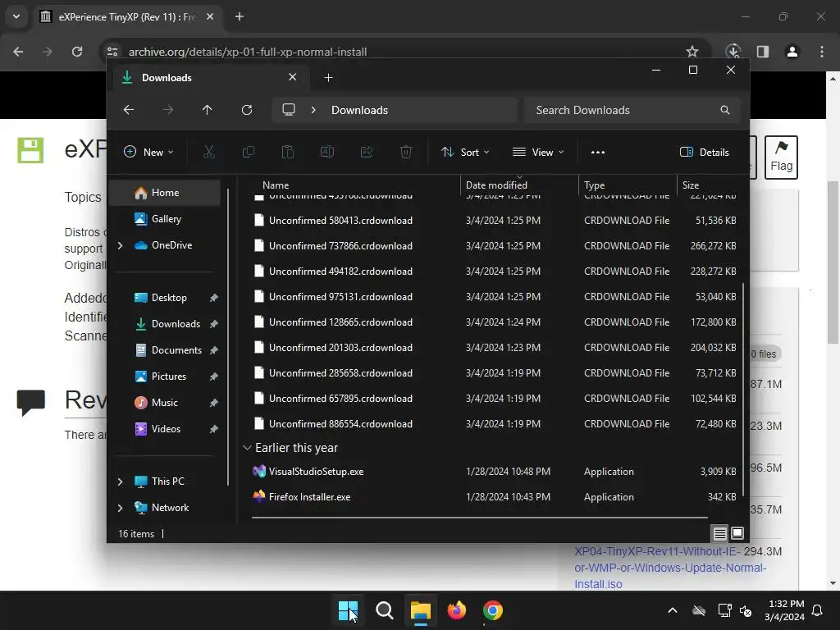840x630 pixels.
Task: Select Home in navigation pane
Action: 164,193
